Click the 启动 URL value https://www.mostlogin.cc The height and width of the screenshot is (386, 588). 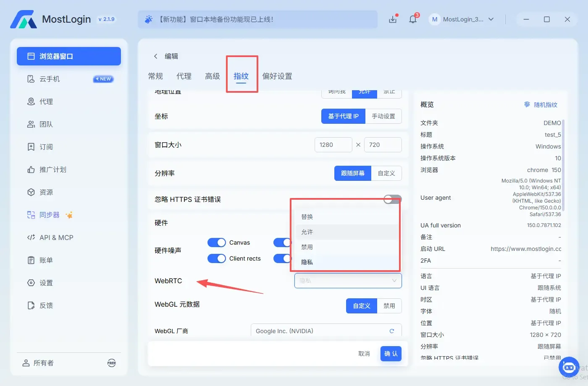(x=526, y=249)
